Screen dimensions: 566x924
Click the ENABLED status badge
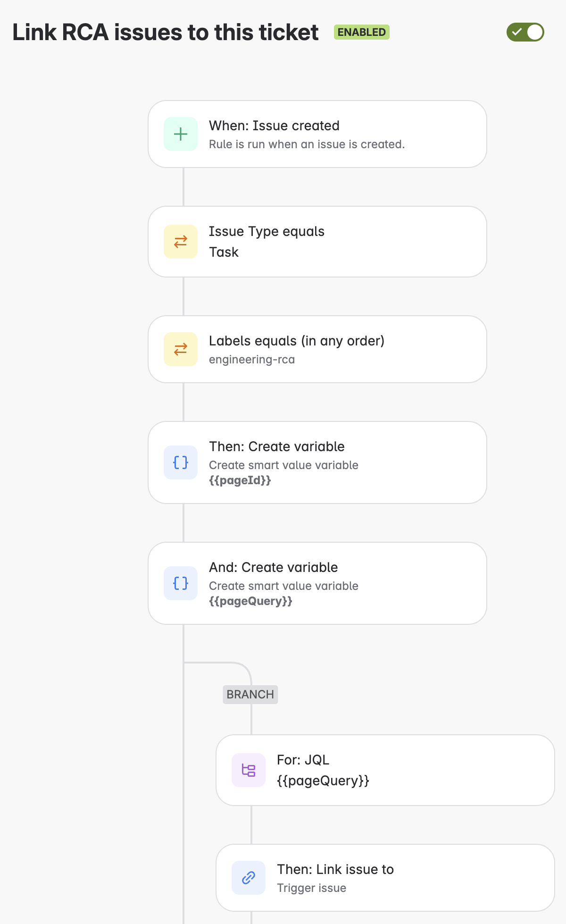point(361,32)
